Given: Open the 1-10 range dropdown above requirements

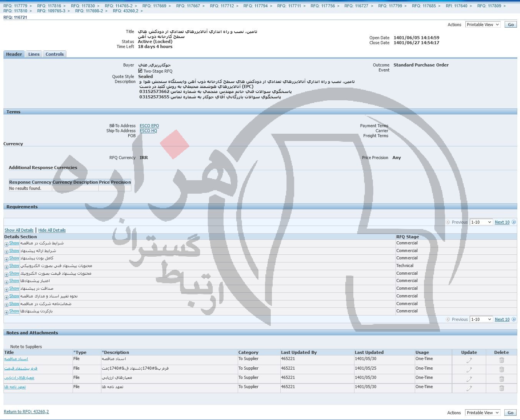Looking at the screenshot, I should 481,222.
